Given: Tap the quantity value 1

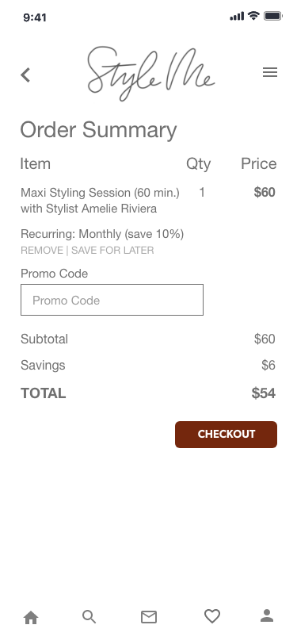Looking at the screenshot, I should pos(202,192).
